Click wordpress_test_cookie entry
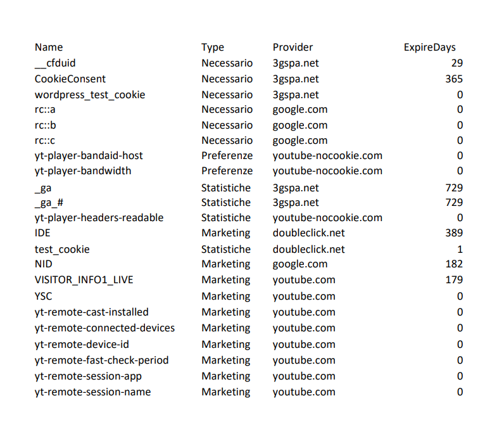 pos(90,95)
